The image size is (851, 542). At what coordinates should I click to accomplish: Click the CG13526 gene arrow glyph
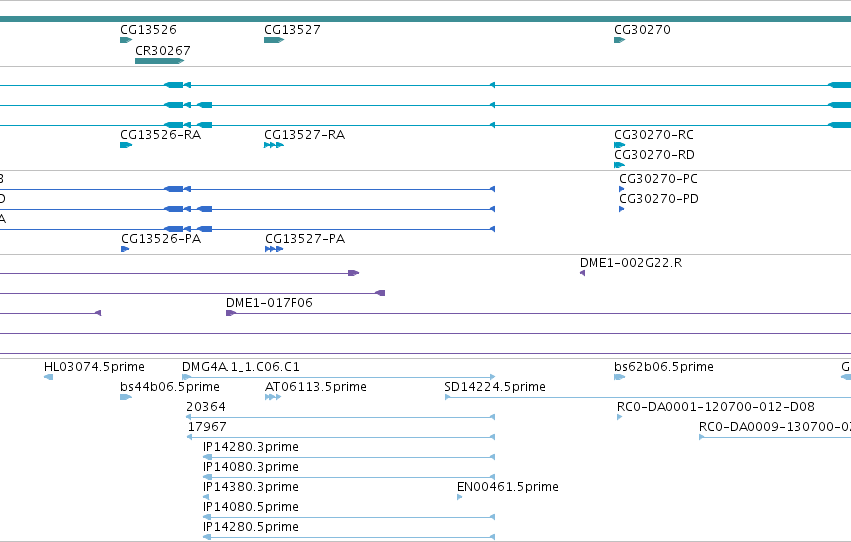coord(126,40)
